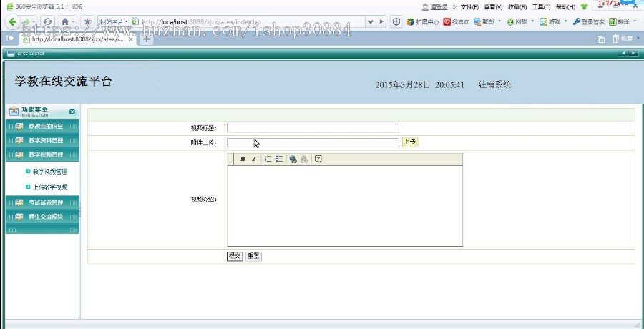644x329 pixels.
Task: Insert numbered list in editor
Action: click(268, 159)
